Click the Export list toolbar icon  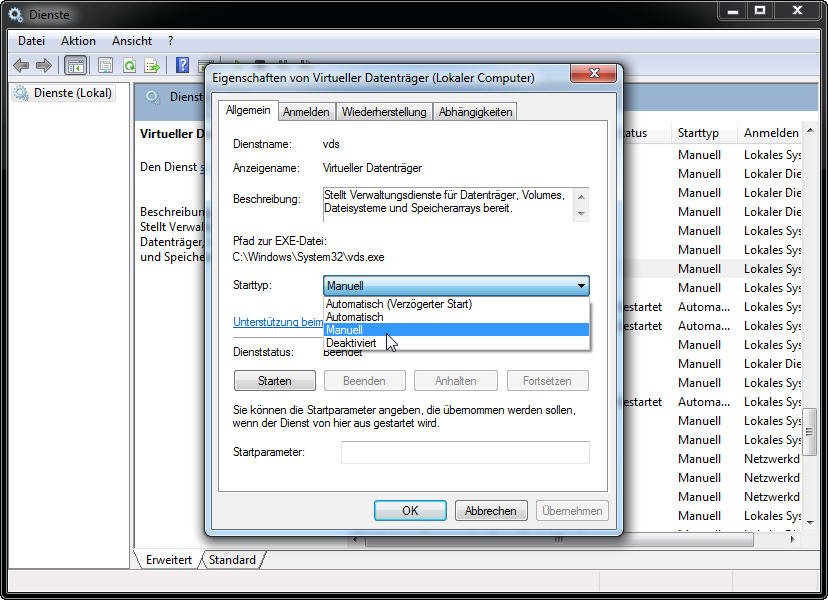tap(152, 65)
